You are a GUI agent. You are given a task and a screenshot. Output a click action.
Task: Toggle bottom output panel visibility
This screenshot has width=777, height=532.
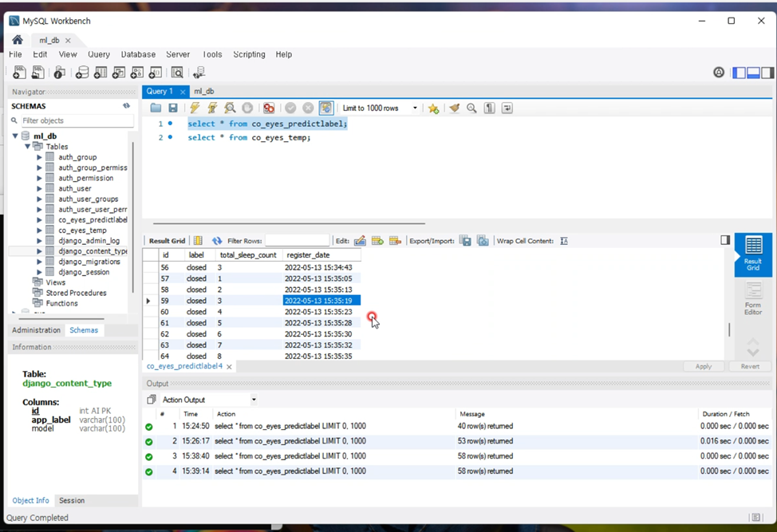[x=753, y=73]
